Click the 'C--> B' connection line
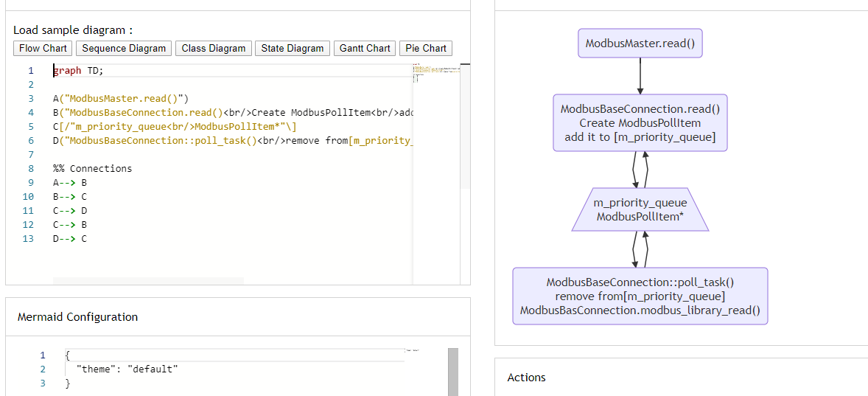Screen dimensions: 868x396 click(70, 225)
